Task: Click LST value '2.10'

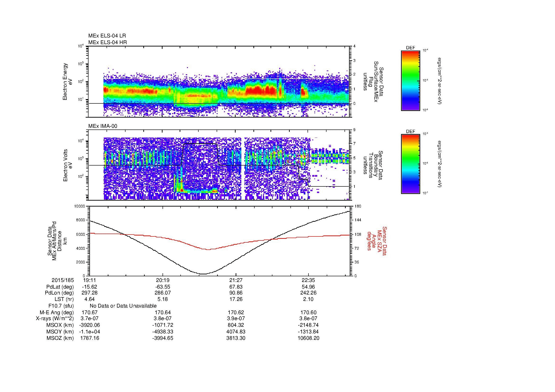Action: 308,299
